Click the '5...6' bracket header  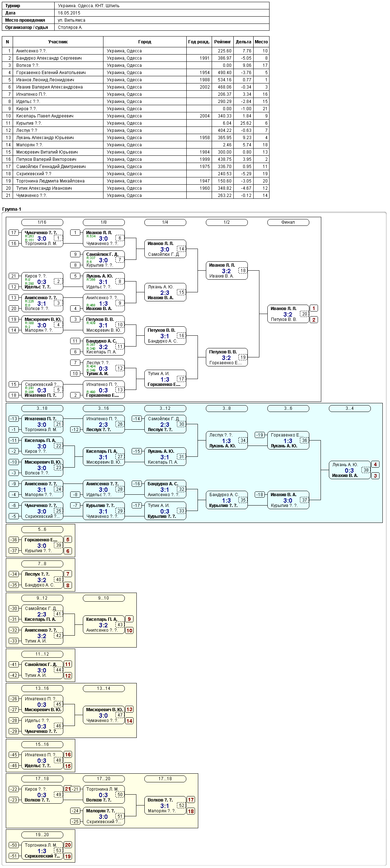click(42, 529)
